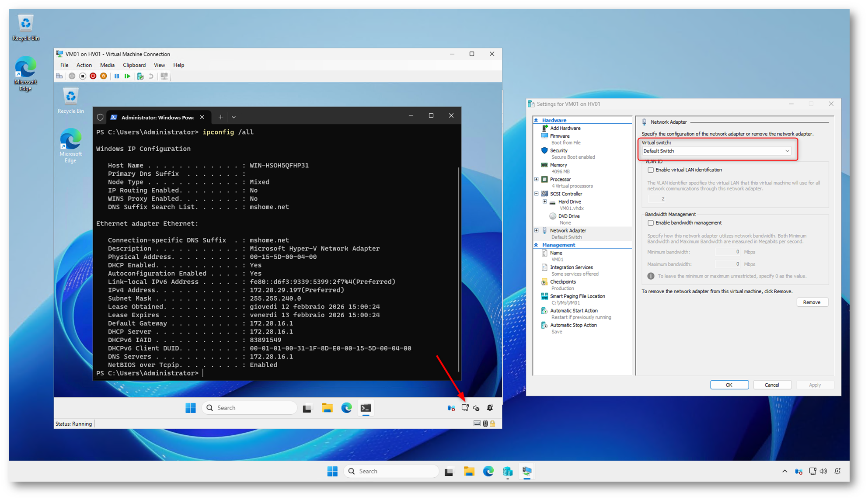Pause the virtual machine
The width and height of the screenshot is (868, 500).
(117, 76)
